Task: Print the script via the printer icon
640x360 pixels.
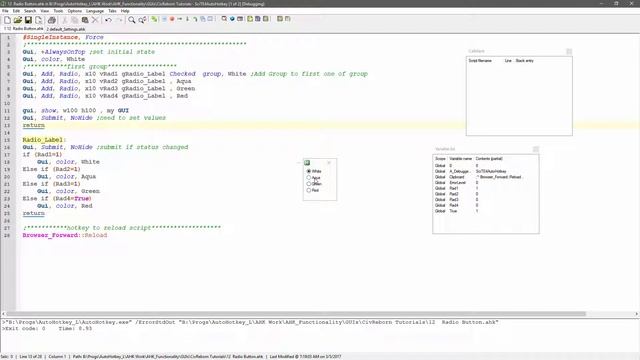Action: pos(51,20)
